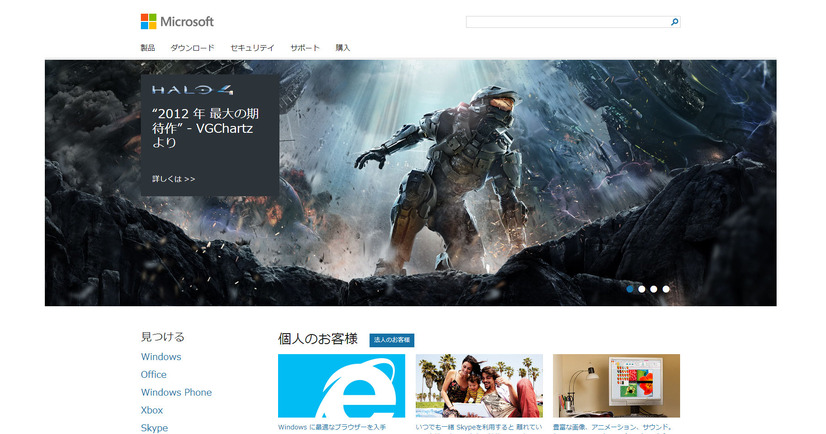Open the Skype link

coord(154,428)
